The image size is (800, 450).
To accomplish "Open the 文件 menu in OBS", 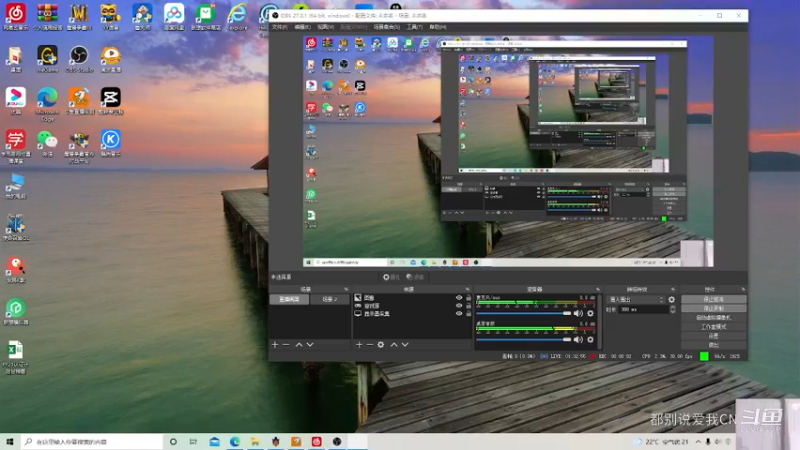I will 280,27.
